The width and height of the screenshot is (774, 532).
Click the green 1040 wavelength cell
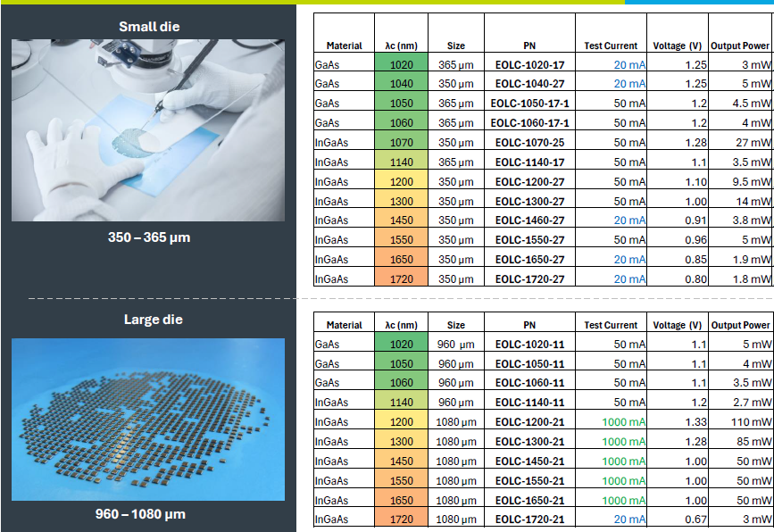pos(402,81)
